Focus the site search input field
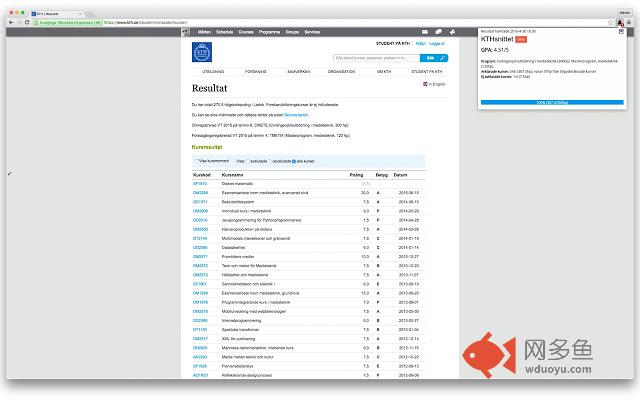The image size is (640, 400). tap(376, 58)
